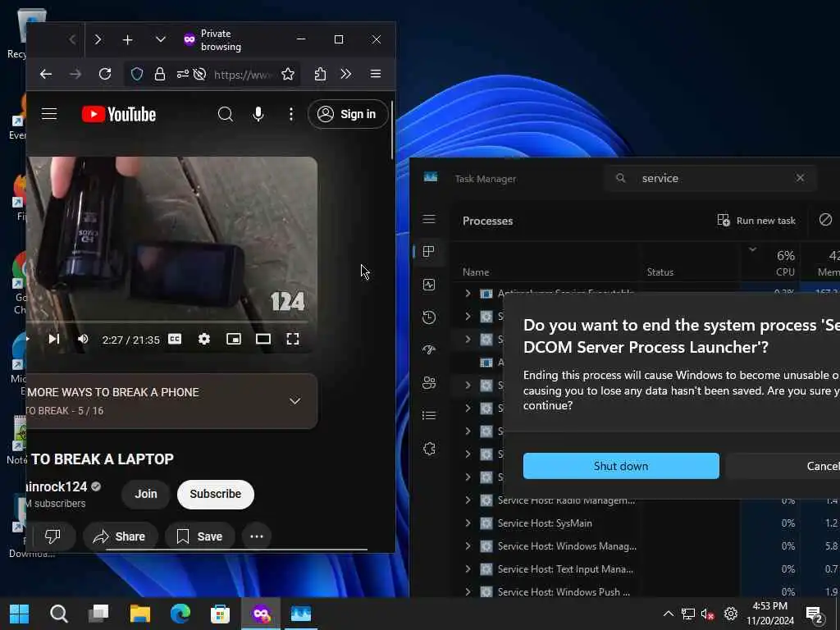The height and width of the screenshot is (630, 840).
Task: Launch Microsoft Edge from taskbar
Action: (x=180, y=614)
